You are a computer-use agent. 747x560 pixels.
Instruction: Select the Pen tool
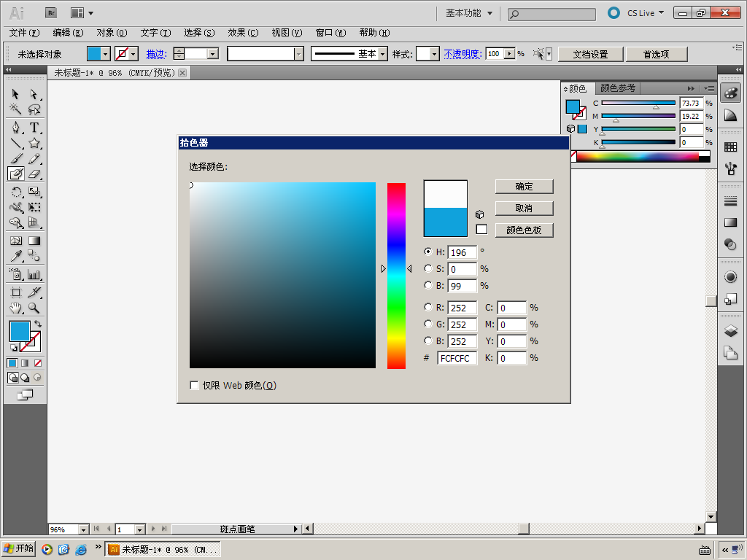click(15, 128)
